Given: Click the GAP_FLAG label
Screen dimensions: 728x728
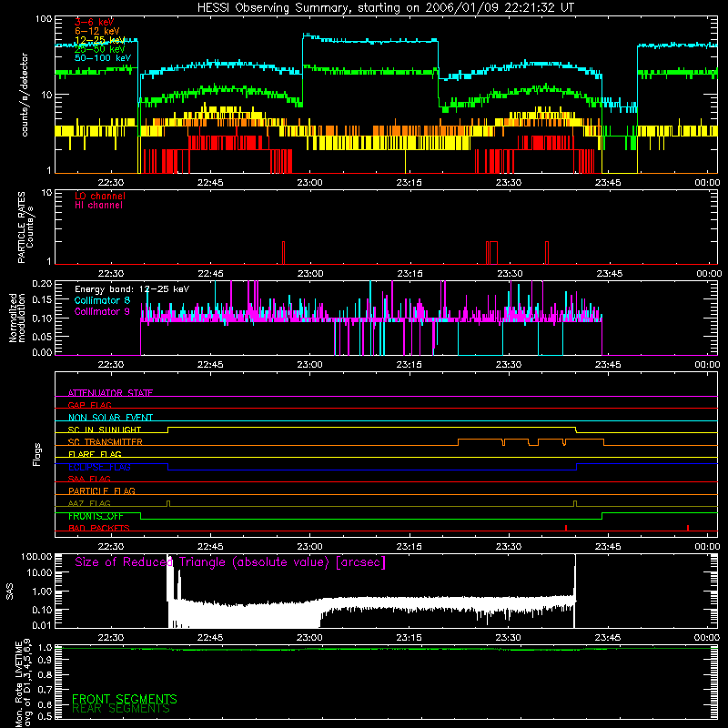Looking at the screenshot, I should [x=89, y=405].
